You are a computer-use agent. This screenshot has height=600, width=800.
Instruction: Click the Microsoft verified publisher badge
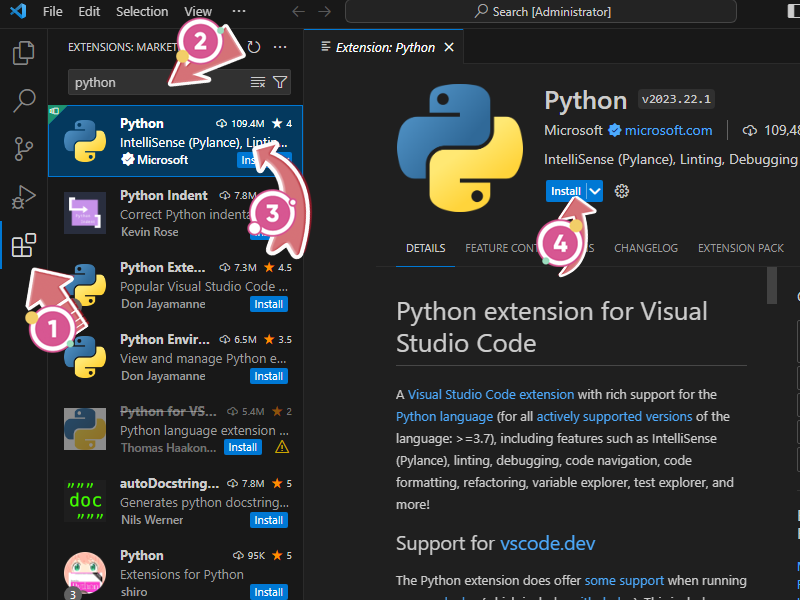[x=615, y=131]
